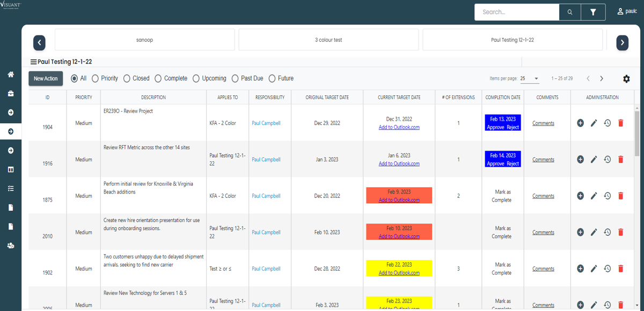Delete action 2010 with trash icon
This screenshot has height=311, width=644.
tap(621, 233)
